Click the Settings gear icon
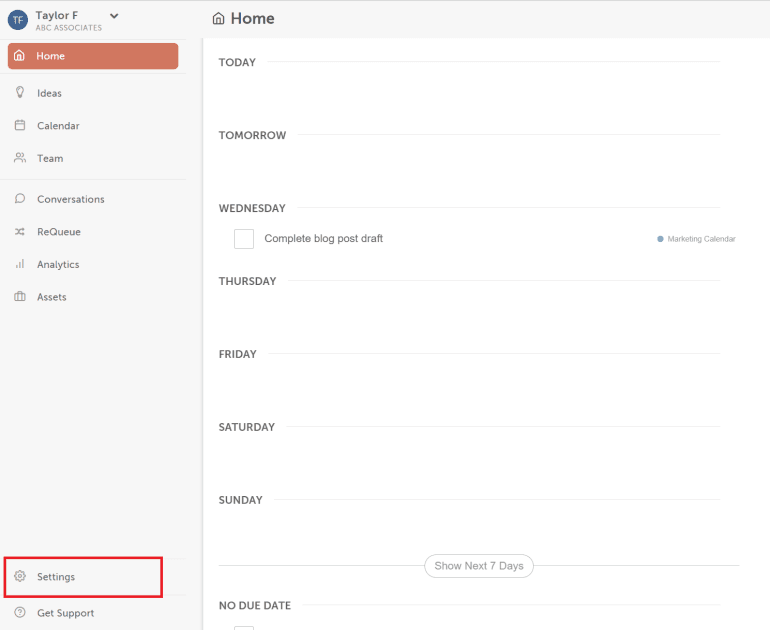This screenshot has width=770, height=630. [x=20, y=576]
